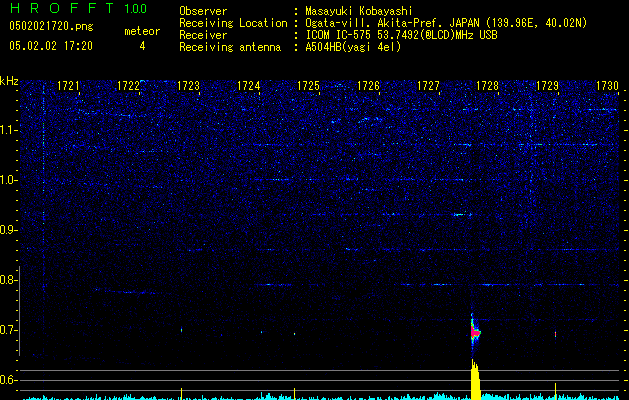This screenshot has height=400, width=629.
Task: Click the 1721 time marker
Action: tap(68, 86)
